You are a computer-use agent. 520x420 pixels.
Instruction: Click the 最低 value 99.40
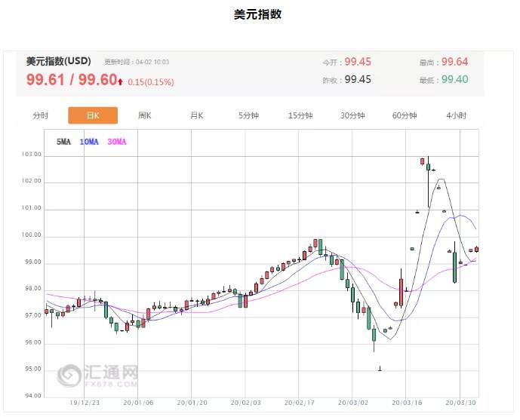(454, 79)
